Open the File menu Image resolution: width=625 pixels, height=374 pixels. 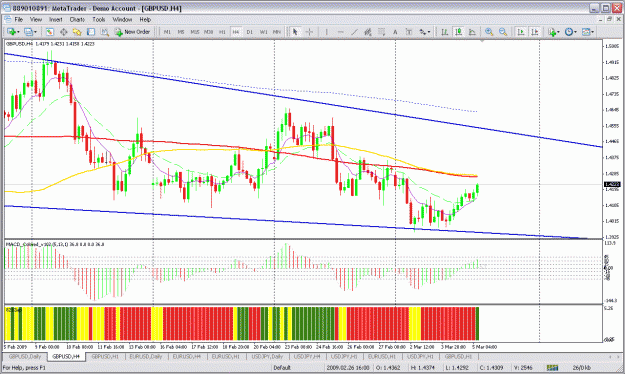[19, 19]
